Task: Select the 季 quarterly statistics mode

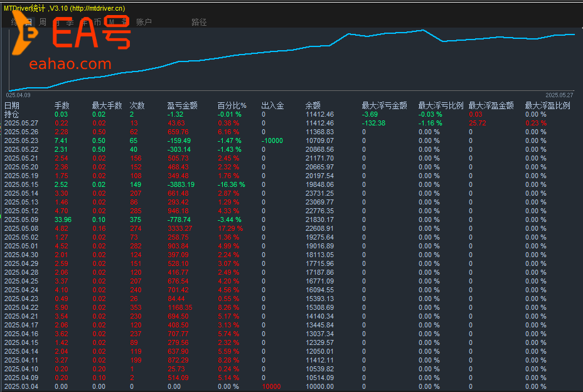Action: 69,21
